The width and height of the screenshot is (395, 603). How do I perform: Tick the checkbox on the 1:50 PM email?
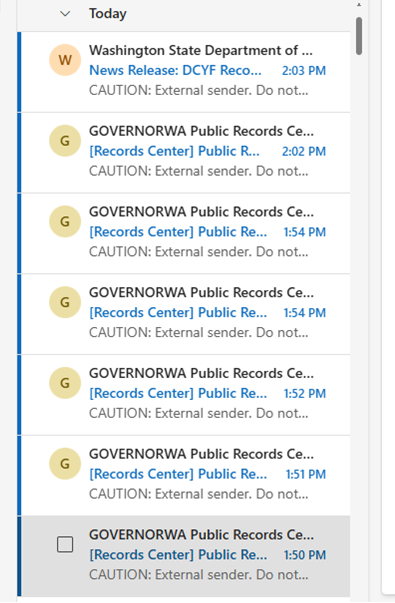coord(65,544)
